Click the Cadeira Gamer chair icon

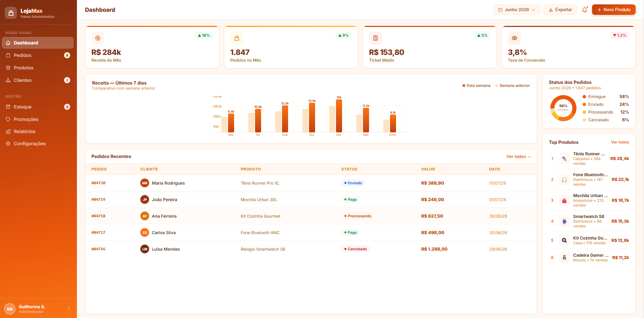click(x=564, y=258)
